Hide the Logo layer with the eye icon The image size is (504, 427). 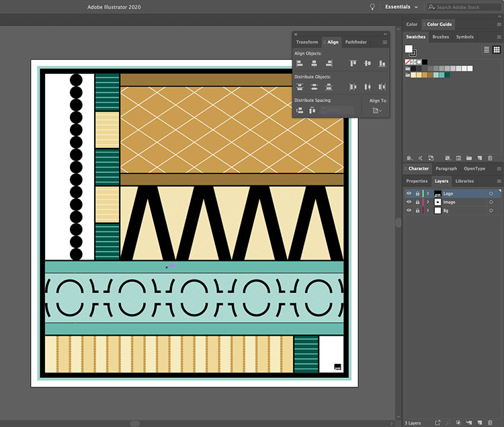click(409, 194)
